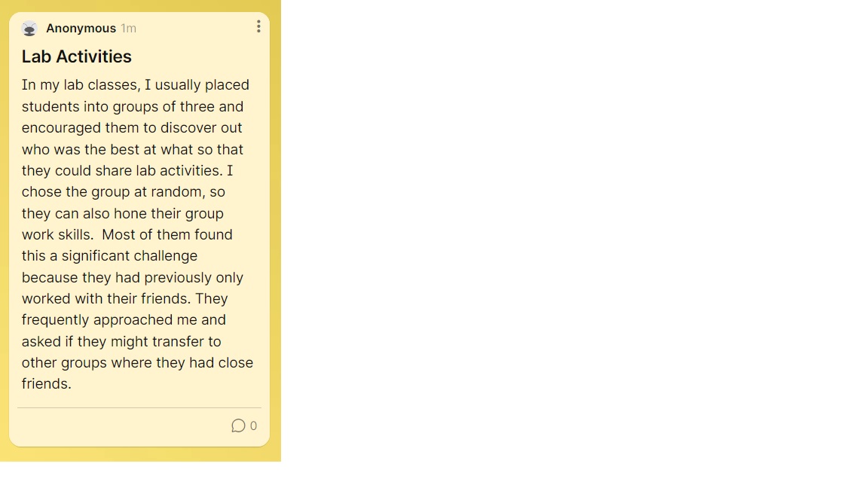Open the three-dot post options menu

pos(258,26)
